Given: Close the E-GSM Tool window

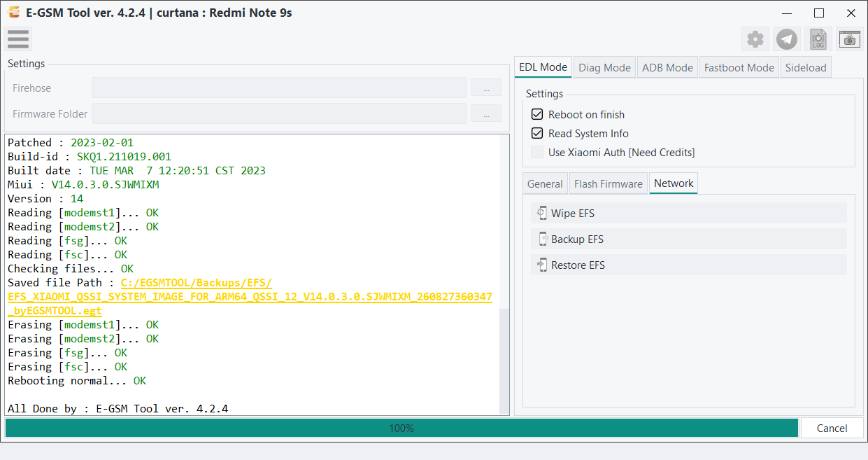Looking at the screenshot, I should (851, 13).
